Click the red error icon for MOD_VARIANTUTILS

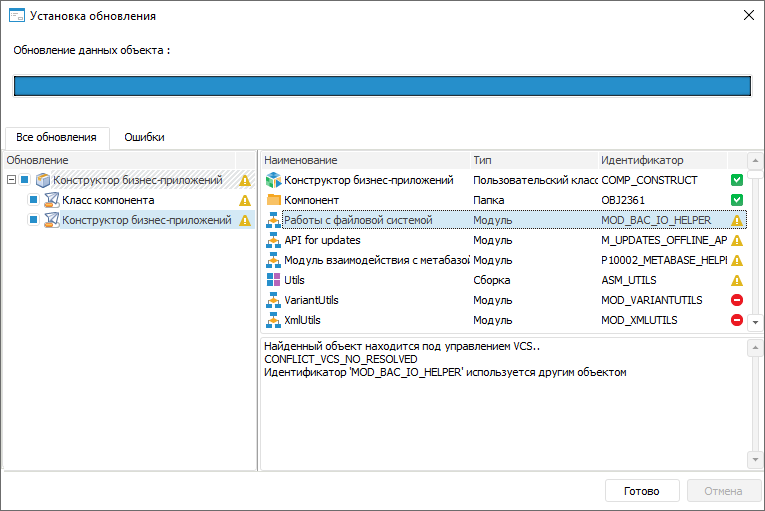click(x=737, y=300)
